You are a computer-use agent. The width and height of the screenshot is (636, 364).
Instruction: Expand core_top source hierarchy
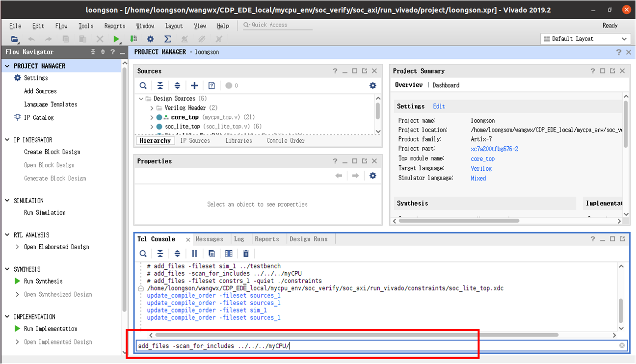click(152, 118)
